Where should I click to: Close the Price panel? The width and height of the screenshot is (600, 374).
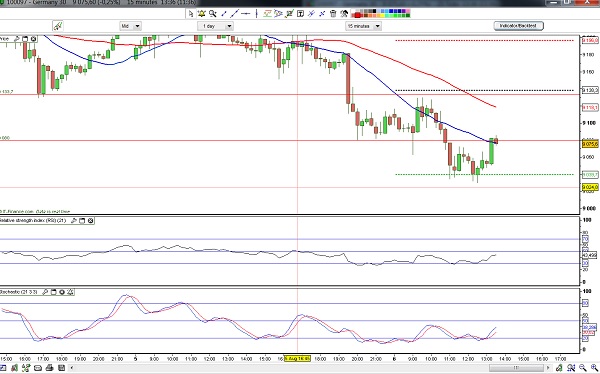34,39
